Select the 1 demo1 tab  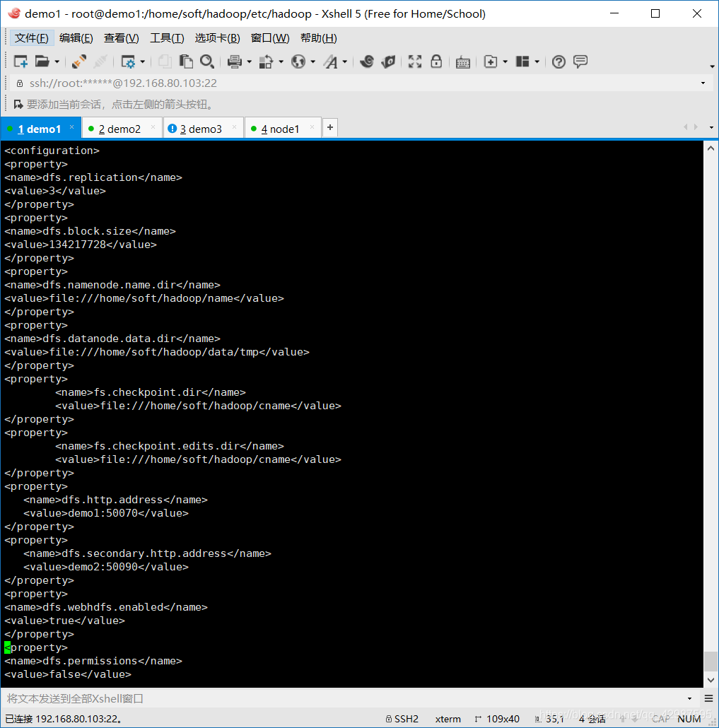point(40,129)
